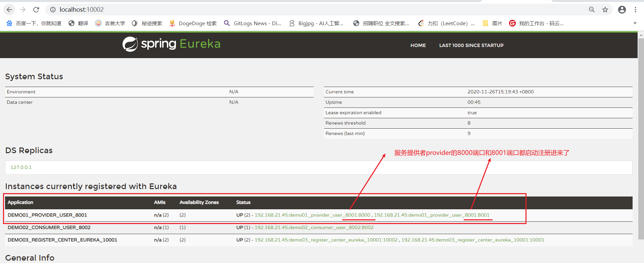The width and height of the screenshot is (644, 263).
Task: Click the Data center row label
Action: [x=19, y=102]
